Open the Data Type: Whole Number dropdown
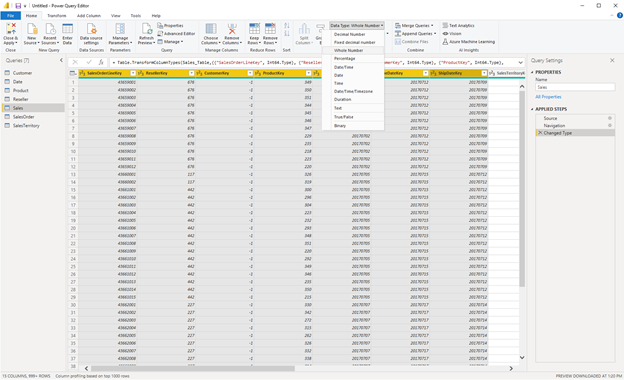The width and height of the screenshot is (624, 380). pos(357,25)
